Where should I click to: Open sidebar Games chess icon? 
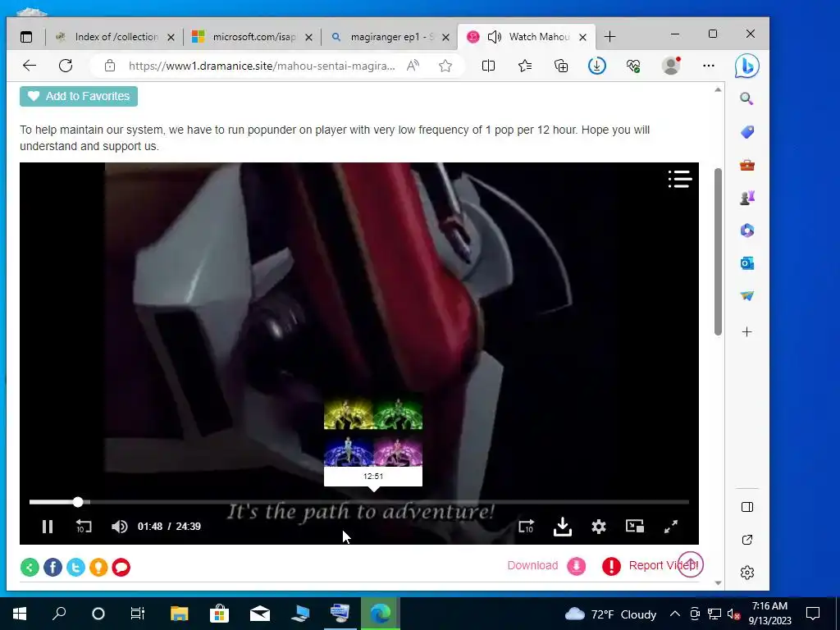746,198
